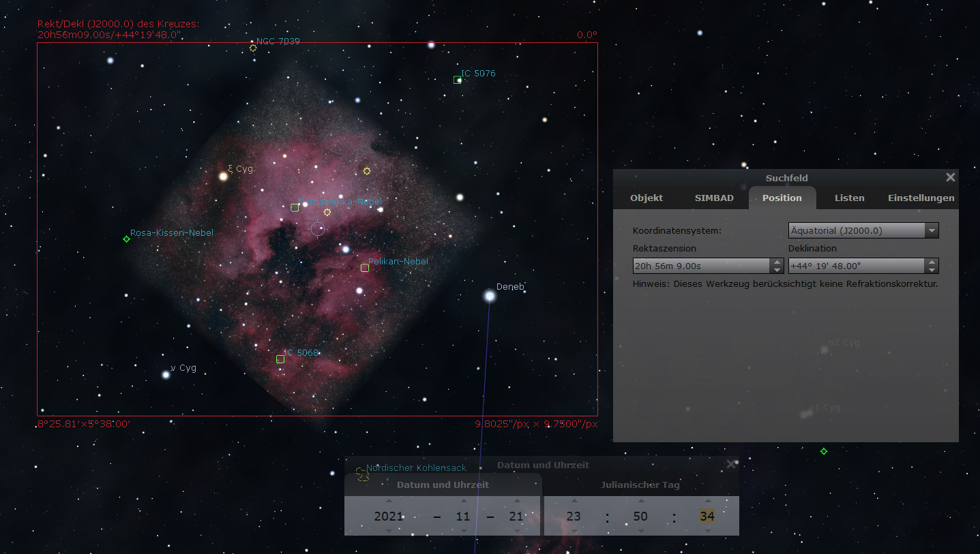This screenshot has width=980, height=554.
Task: Click the 0.0° rotation label
Action: (x=586, y=35)
